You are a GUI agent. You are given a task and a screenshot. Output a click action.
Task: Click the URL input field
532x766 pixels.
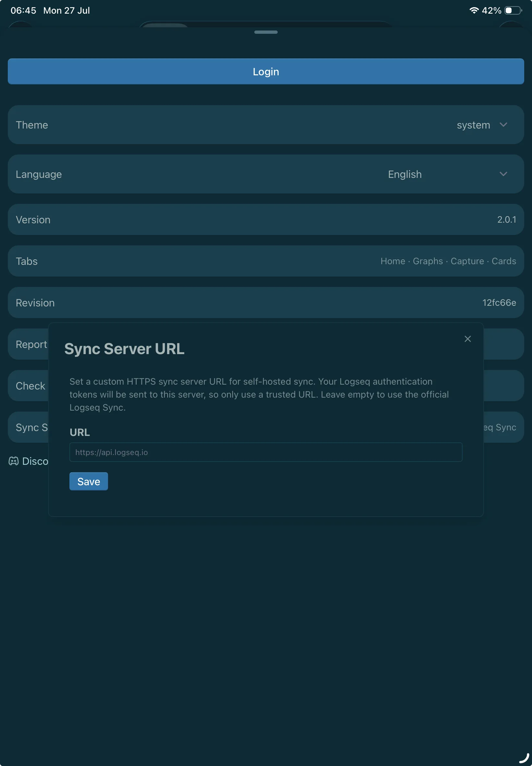266,452
